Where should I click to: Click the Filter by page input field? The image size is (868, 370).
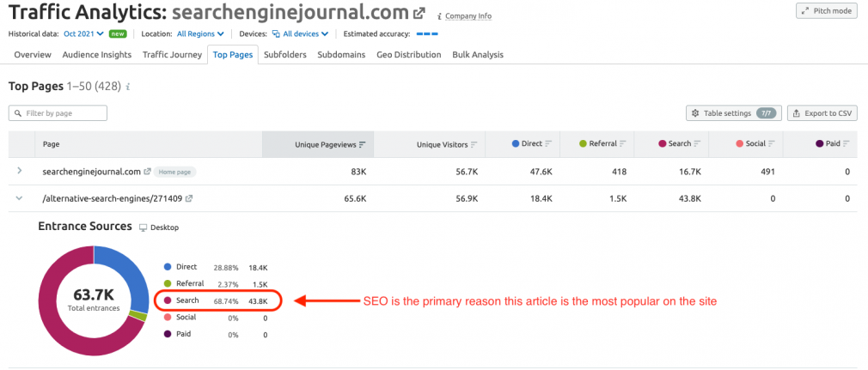[58, 112]
